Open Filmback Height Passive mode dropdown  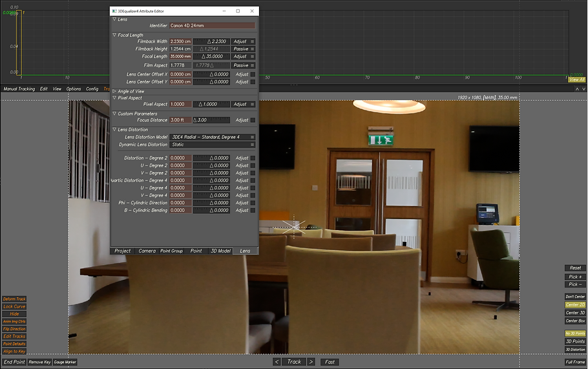pos(244,48)
